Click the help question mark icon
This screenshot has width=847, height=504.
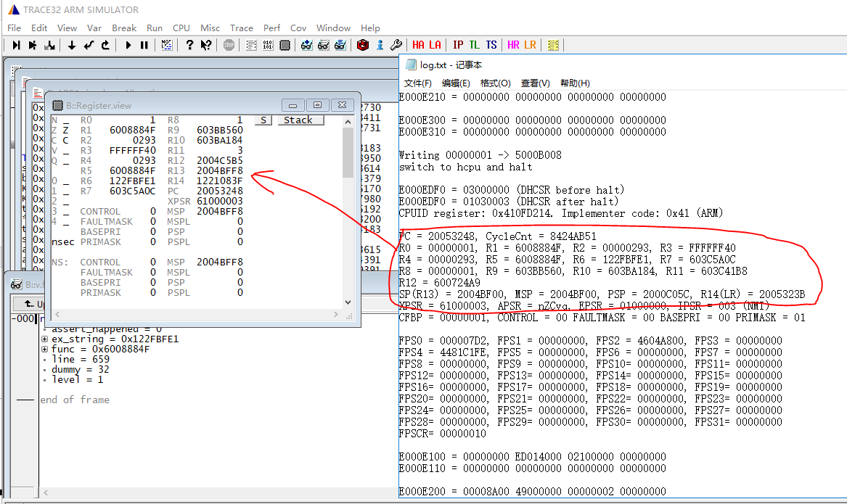(189, 45)
